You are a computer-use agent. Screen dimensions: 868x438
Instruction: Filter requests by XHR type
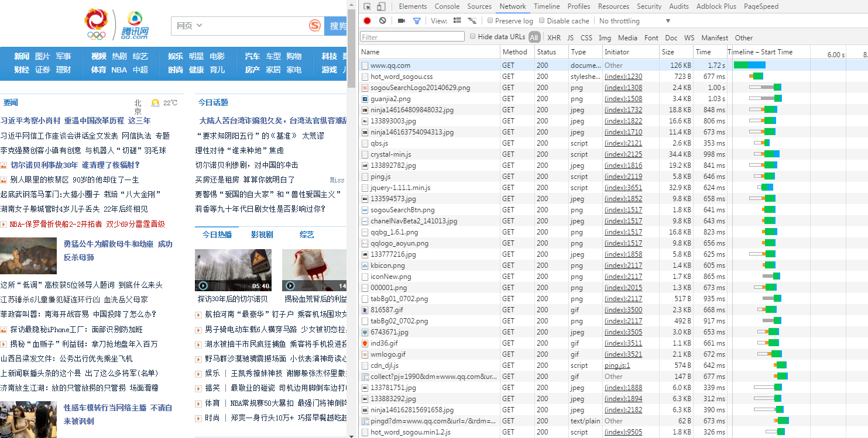click(x=554, y=37)
